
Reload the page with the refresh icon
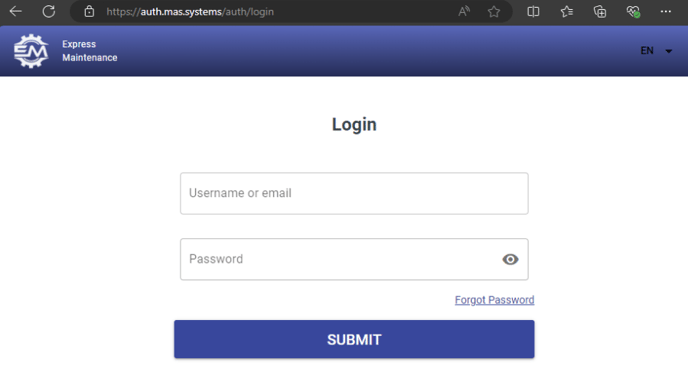pos(49,11)
